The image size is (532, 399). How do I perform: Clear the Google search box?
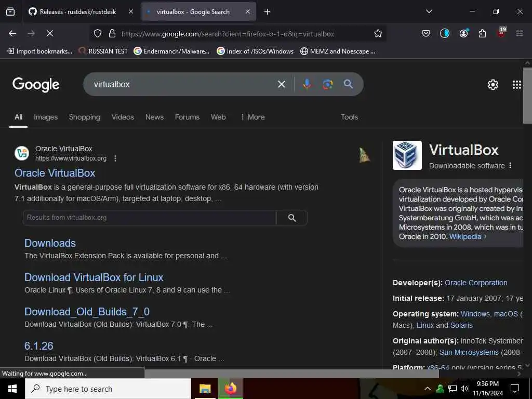[x=281, y=84]
